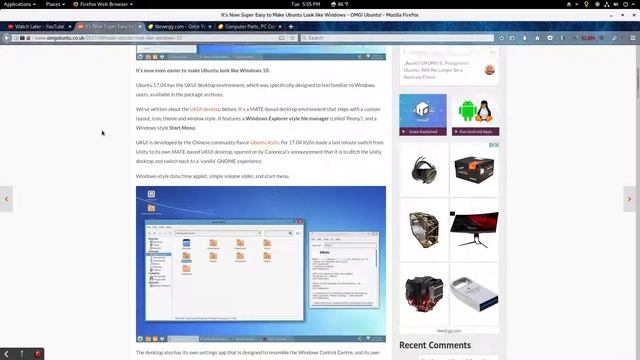This screenshot has height=360, width=640.
Task: Click the avatar beside the sidebar comment
Action: pos(490,70)
